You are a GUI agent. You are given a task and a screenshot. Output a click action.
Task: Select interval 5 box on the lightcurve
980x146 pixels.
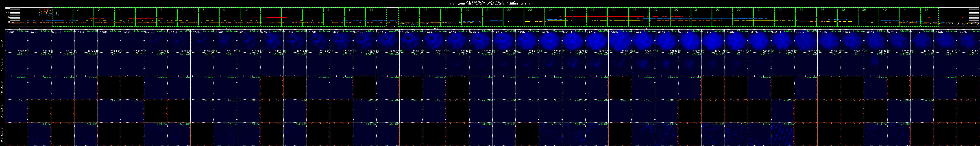(x=146, y=17)
